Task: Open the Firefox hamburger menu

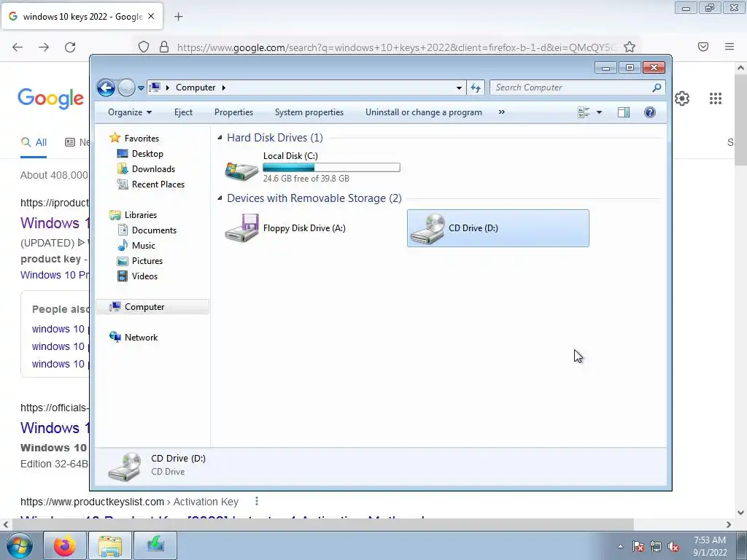Action: point(729,47)
